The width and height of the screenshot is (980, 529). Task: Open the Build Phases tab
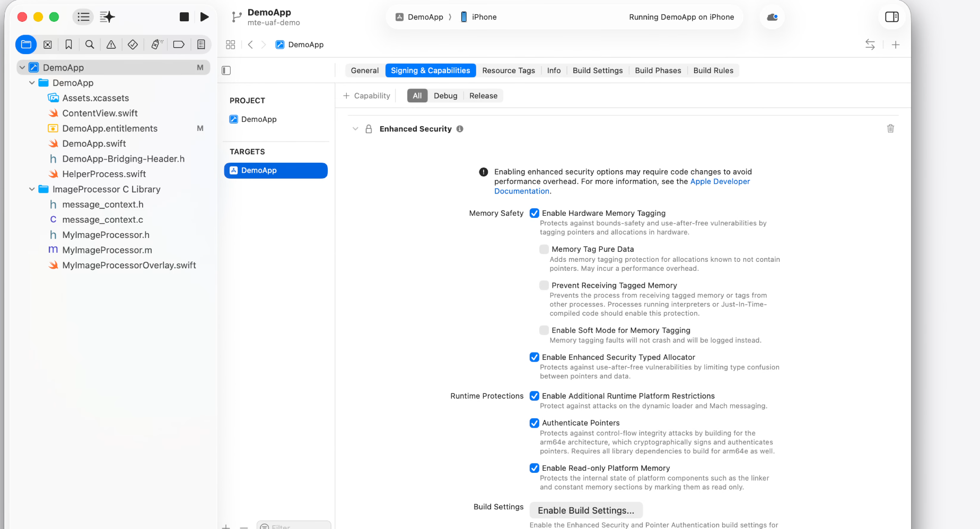658,70
